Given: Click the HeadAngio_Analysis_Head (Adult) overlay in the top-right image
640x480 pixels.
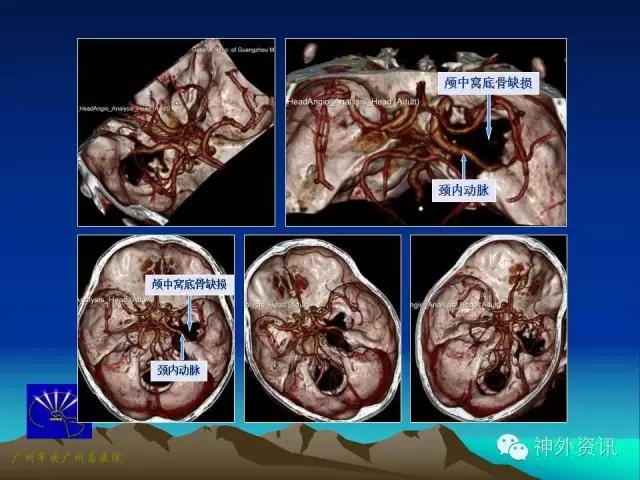Looking at the screenshot, I should coord(353,102).
